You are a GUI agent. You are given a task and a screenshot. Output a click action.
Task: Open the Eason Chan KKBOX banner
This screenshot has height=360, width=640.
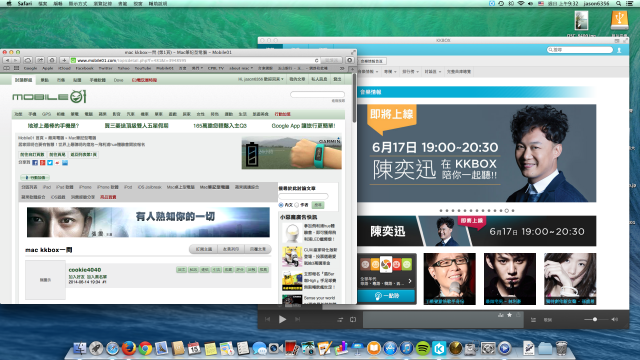point(477,153)
